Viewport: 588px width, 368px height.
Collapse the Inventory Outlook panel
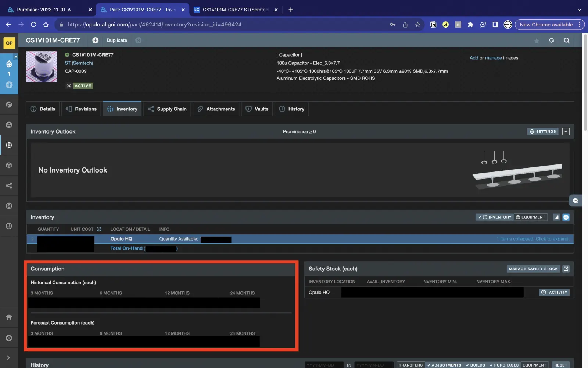coord(566,132)
